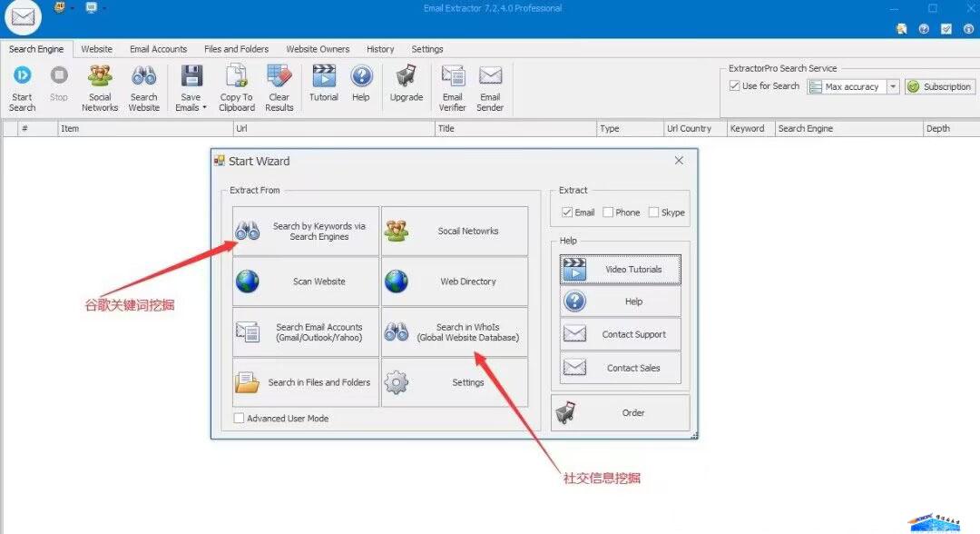The image size is (980, 534).
Task: Open the Tutorial toolbar icon
Action: click(x=324, y=75)
